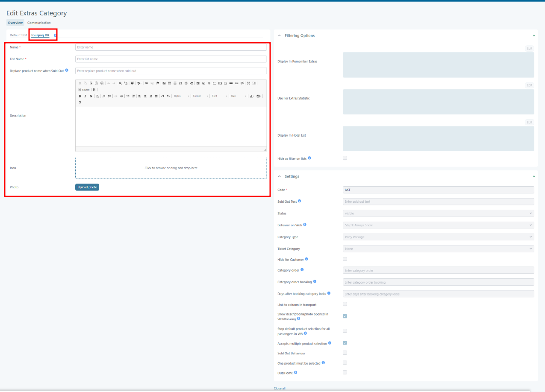Open the find tool in the editor

click(x=121, y=83)
